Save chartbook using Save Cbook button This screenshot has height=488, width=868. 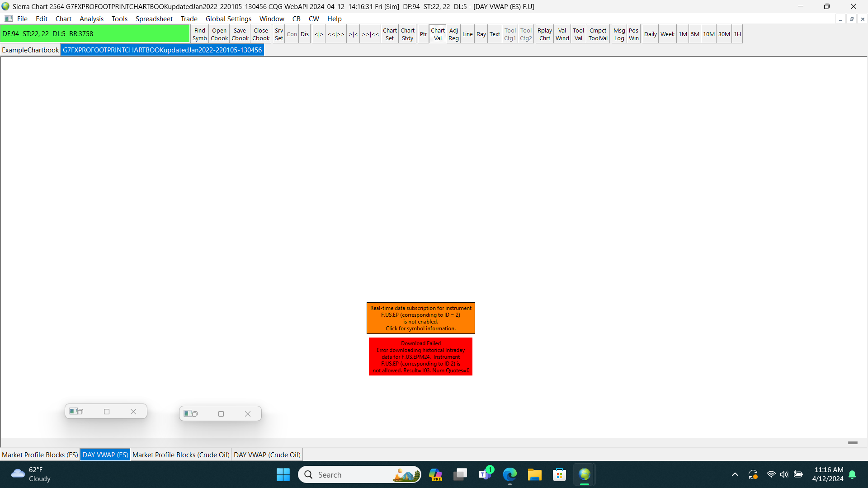[x=240, y=34]
